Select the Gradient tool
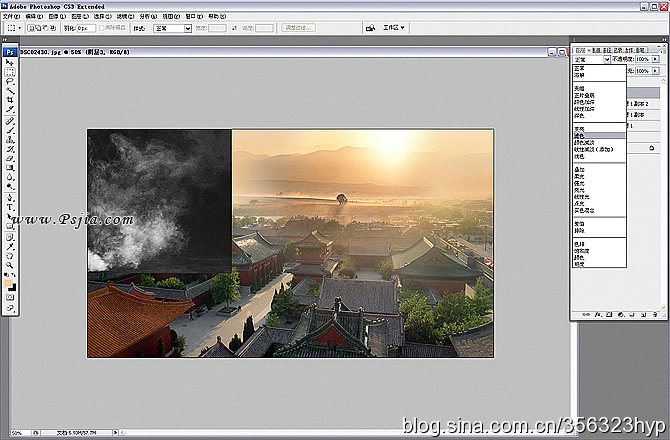 coord(10,168)
